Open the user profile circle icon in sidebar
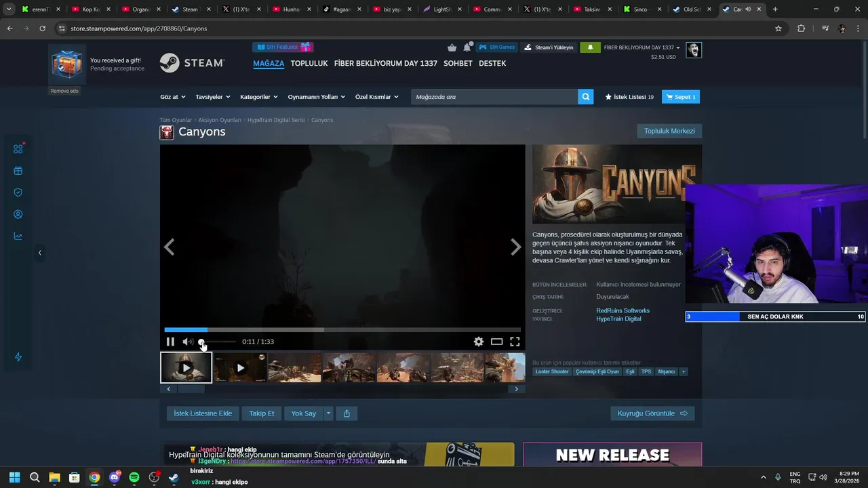This screenshot has width=868, height=488. coord(18,214)
